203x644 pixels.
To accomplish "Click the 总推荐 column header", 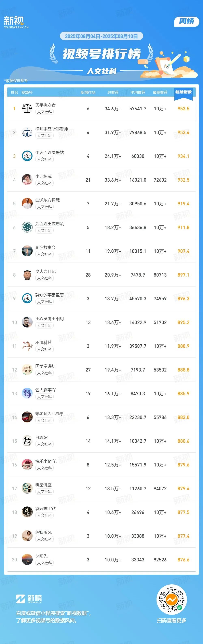I will click(113, 93).
